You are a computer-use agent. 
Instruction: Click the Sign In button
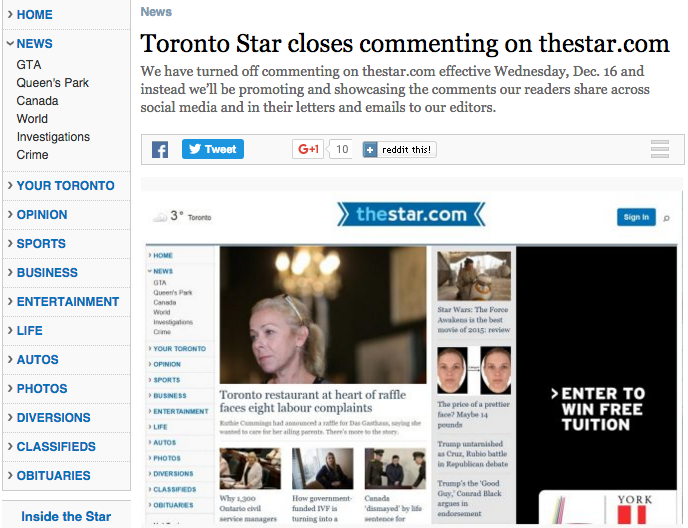[x=636, y=217]
